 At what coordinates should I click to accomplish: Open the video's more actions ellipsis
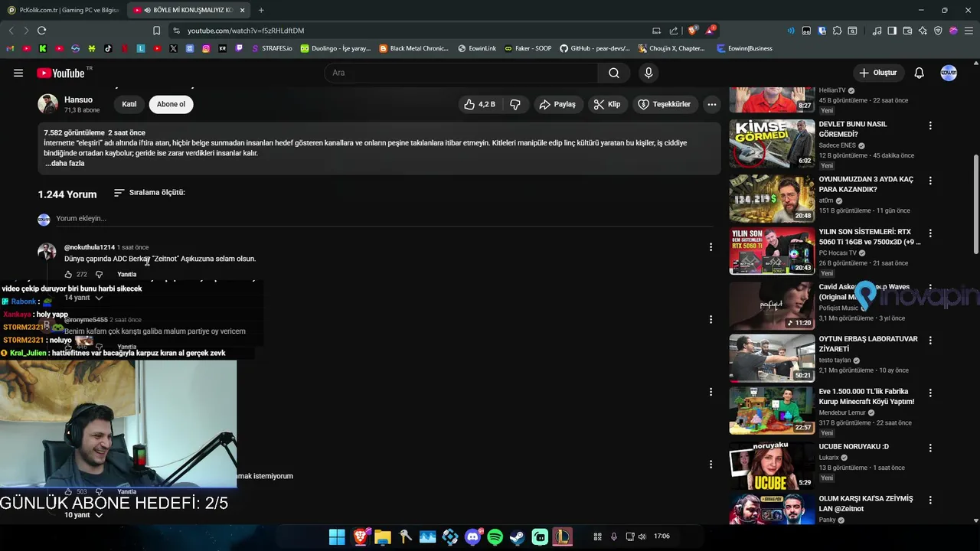711,104
